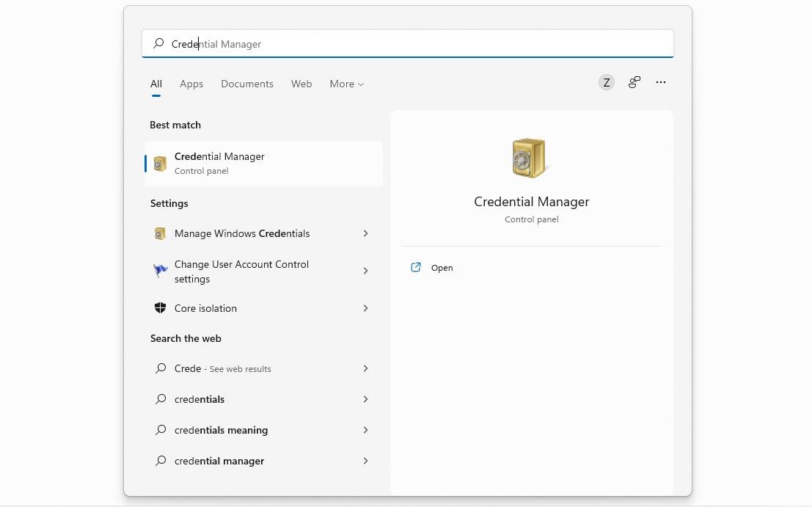Click the accounts icon beside the avatar
Viewport: 812px width, 507px height.
click(634, 82)
